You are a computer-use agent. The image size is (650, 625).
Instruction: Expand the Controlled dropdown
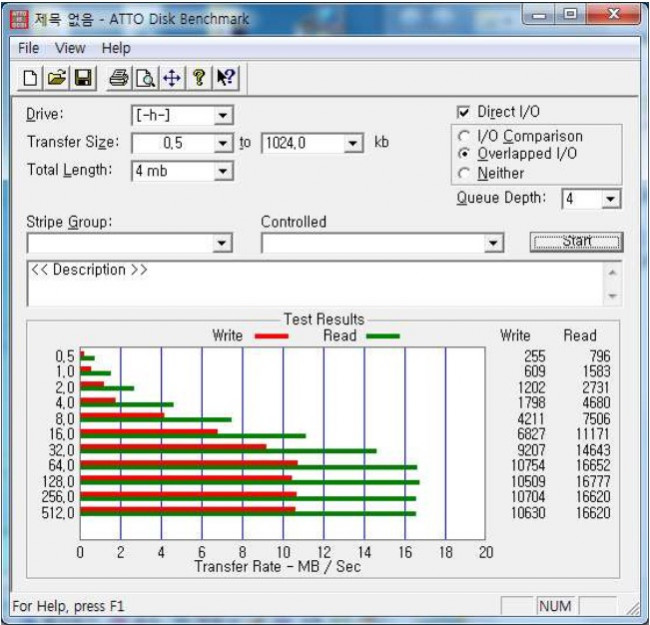493,243
